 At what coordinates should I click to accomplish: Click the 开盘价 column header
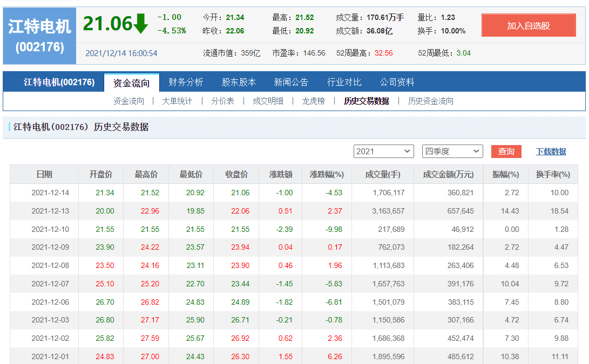pyautogui.click(x=100, y=175)
